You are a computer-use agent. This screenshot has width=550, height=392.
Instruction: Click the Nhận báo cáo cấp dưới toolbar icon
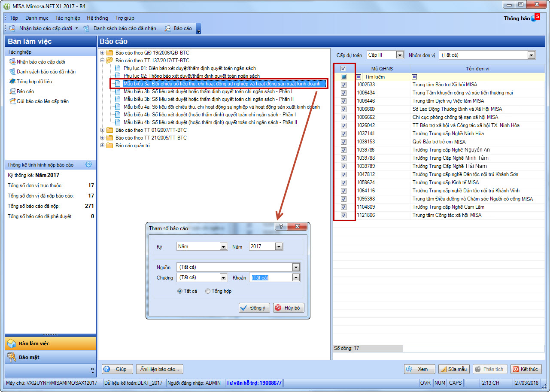point(12,28)
